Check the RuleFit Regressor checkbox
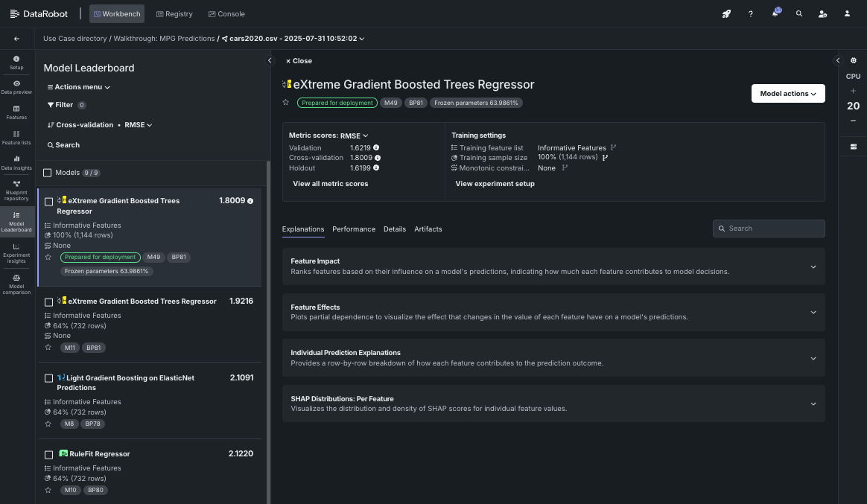Image resolution: width=867 pixels, height=504 pixels. 49,454
